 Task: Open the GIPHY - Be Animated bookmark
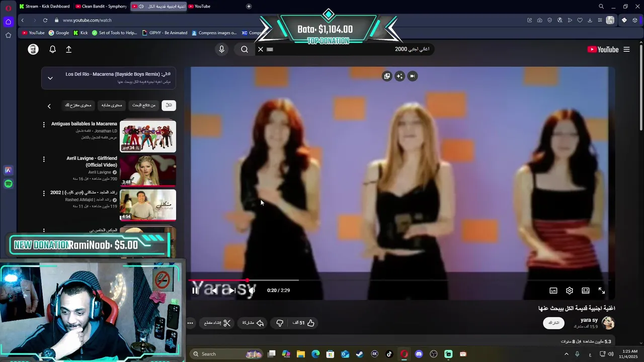point(165,33)
